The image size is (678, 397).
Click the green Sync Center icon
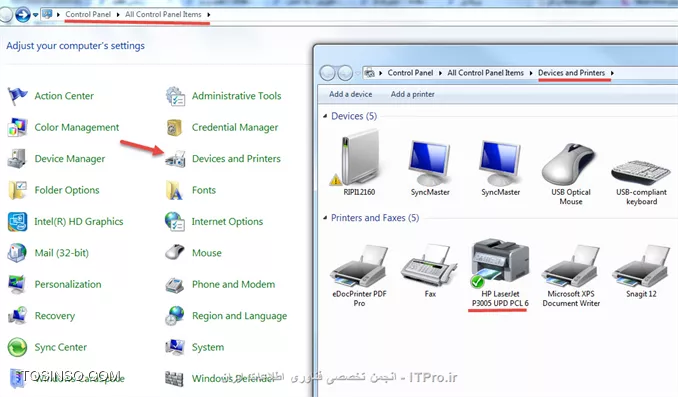pyautogui.click(x=17, y=347)
